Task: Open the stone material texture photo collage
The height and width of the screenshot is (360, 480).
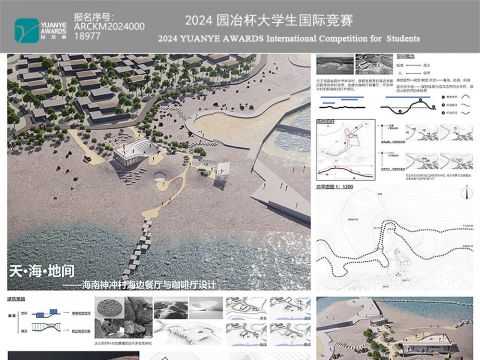Action: [124, 318]
